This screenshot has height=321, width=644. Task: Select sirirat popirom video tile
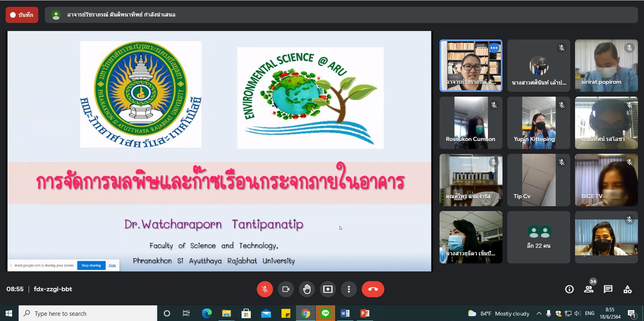pyautogui.click(x=606, y=66)
